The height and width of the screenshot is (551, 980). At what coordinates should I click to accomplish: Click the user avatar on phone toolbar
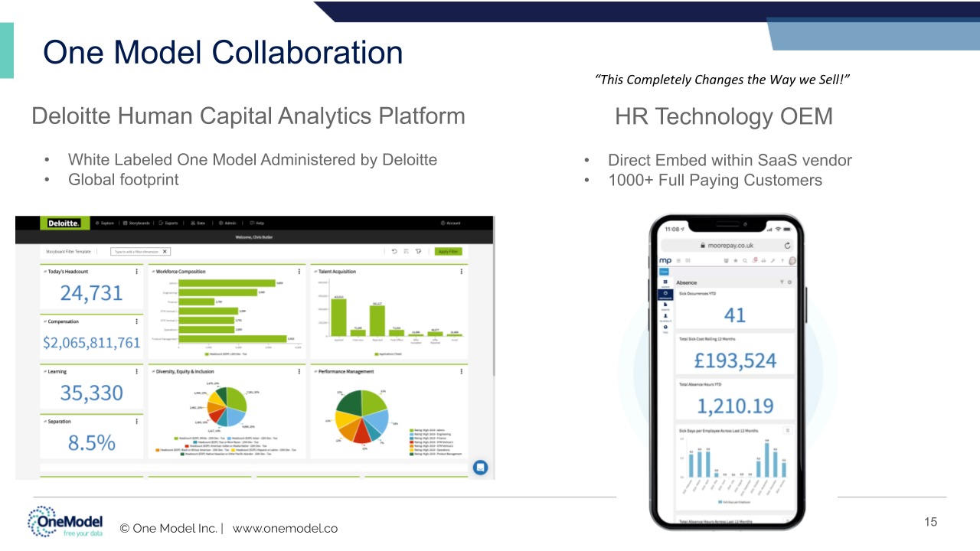point(792,260)
